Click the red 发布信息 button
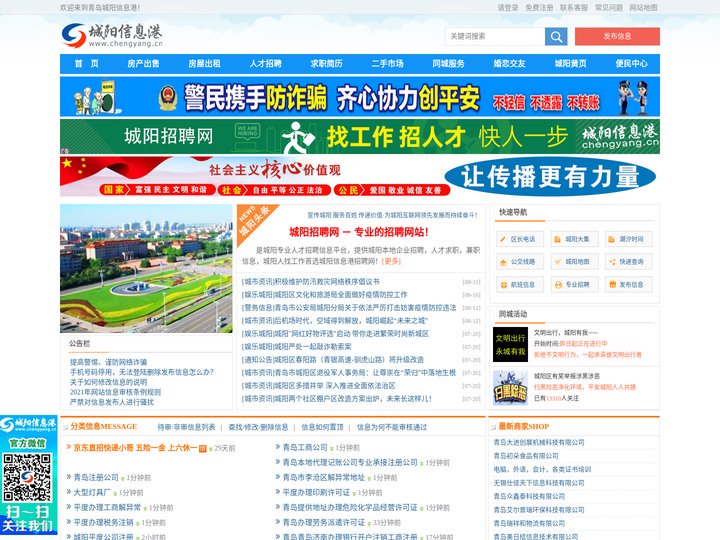The width and height of the screenshot is (720, 540). 617,36
